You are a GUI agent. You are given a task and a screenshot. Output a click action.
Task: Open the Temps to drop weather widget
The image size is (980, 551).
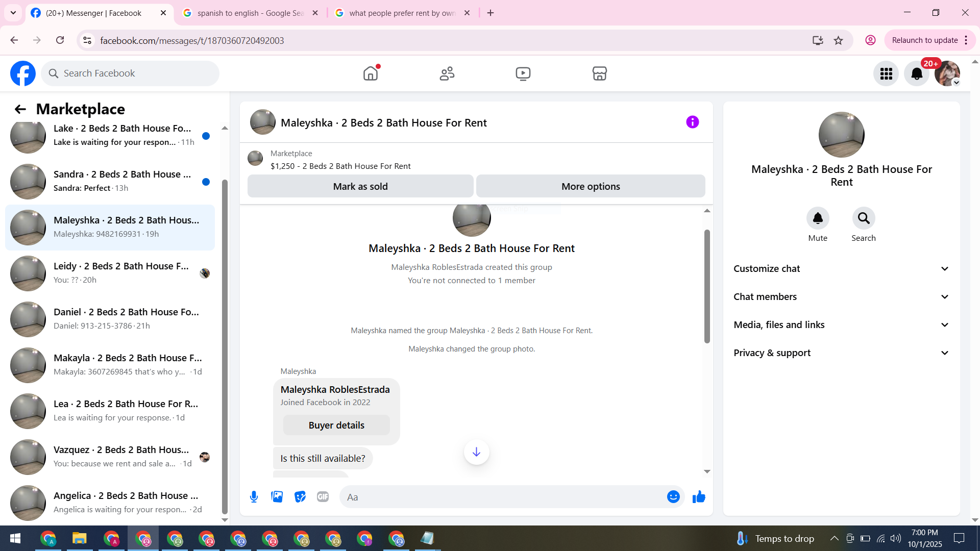click(775, 538)
